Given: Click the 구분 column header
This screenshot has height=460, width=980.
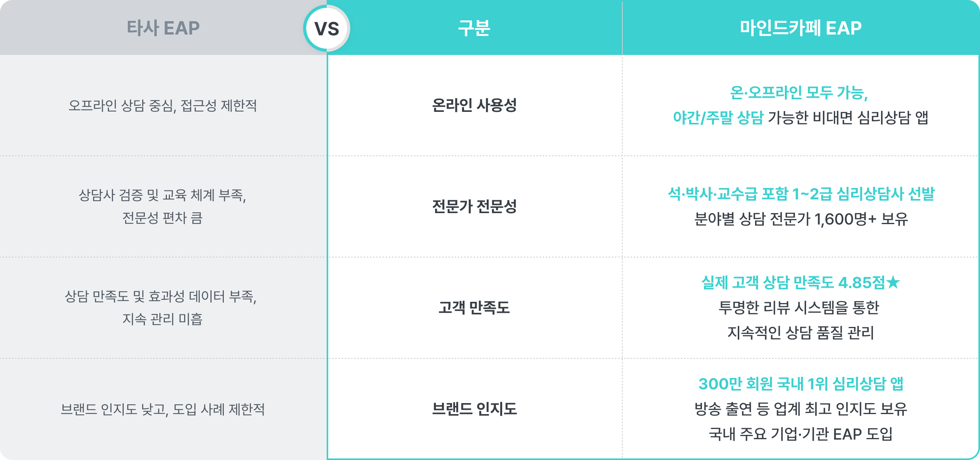Looking at the screenshot, I should (x=474, y=28).
